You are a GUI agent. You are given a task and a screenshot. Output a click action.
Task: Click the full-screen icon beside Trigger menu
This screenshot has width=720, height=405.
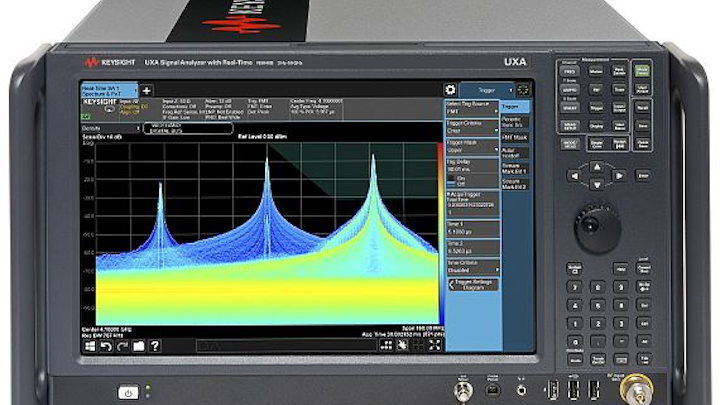[523, 90]
